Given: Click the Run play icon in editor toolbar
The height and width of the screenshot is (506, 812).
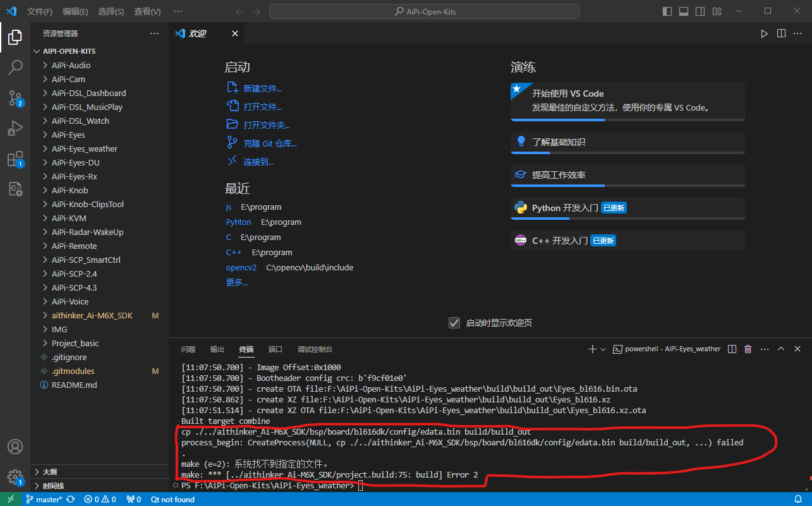Looking at the screenshot, I should click(765, 33).
